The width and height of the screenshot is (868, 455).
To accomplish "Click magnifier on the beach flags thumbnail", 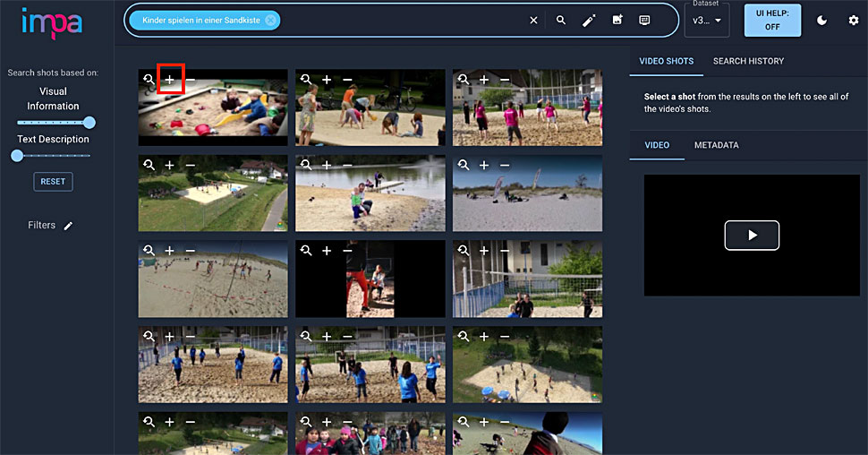I will [x=464, y=165].
